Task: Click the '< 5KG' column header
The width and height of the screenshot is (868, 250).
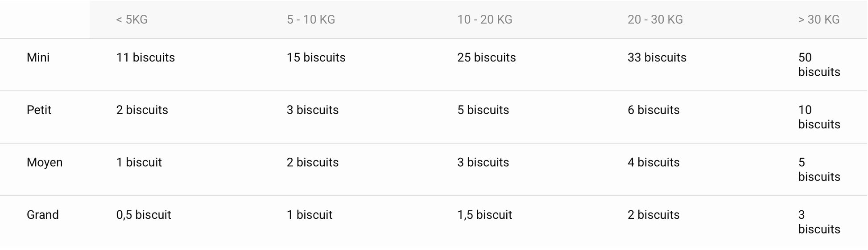Action: [132, 20]
